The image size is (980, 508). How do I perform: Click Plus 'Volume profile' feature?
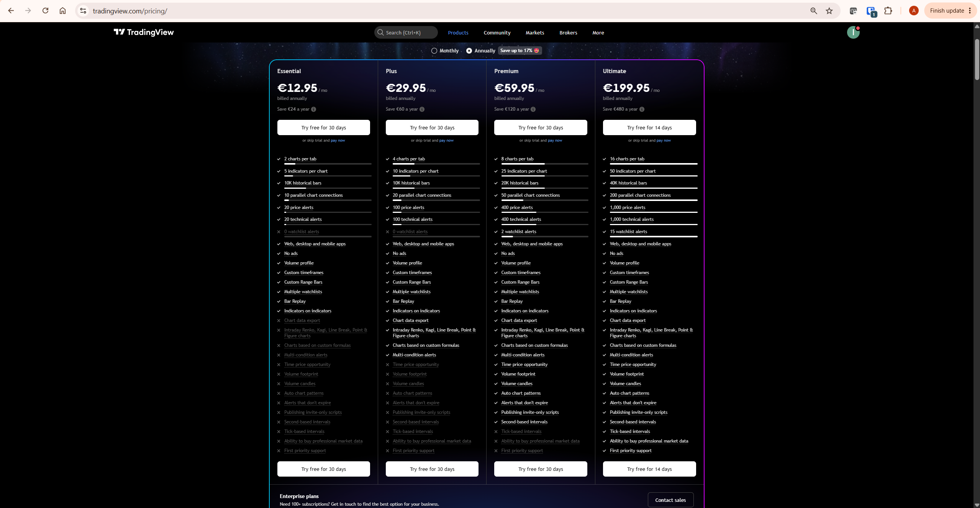click(x=407, y=263)
